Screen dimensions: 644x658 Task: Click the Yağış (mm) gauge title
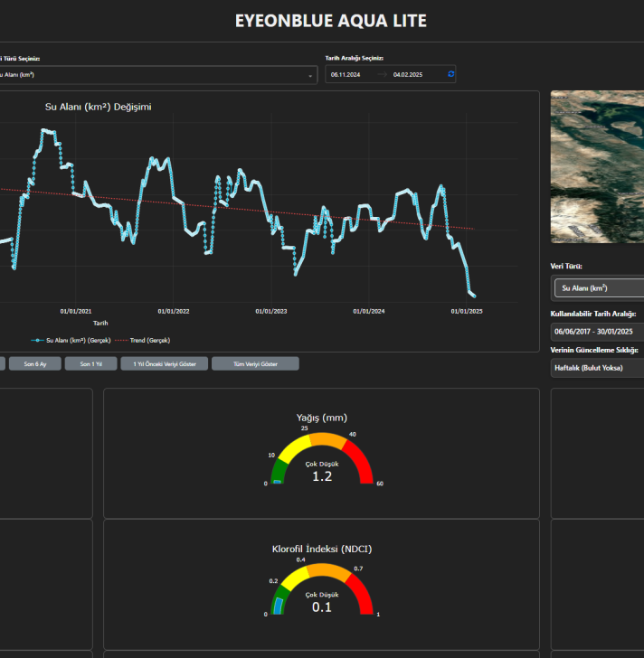pyautogui.click(x=322, y=418)
